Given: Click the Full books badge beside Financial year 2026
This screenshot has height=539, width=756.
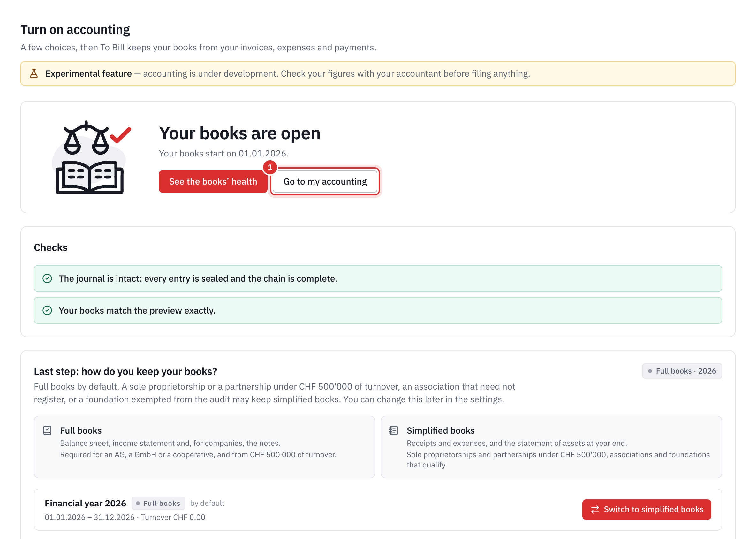Looking at the screenshot, I should (158, 504).
